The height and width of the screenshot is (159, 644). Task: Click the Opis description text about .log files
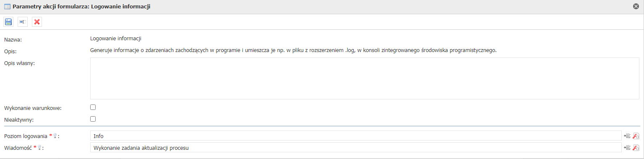pyautogui.click(x=293, y=50)
